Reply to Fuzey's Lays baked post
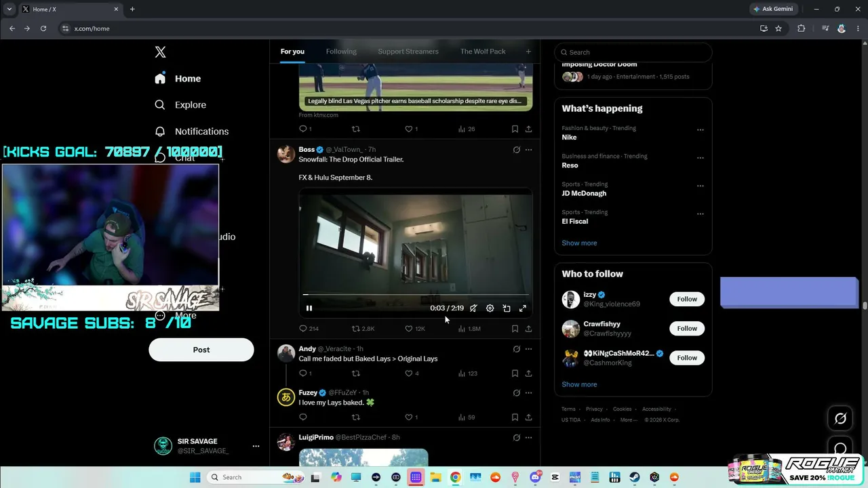Image resolution: width=868 pixels, height=488 pixels. (x=303, y=418)
